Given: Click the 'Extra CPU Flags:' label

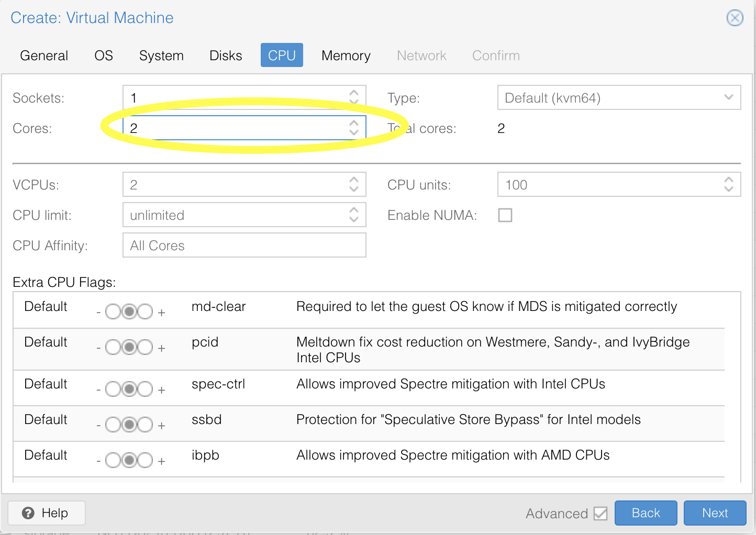Looking at the screenshot, I should point(64,282).
